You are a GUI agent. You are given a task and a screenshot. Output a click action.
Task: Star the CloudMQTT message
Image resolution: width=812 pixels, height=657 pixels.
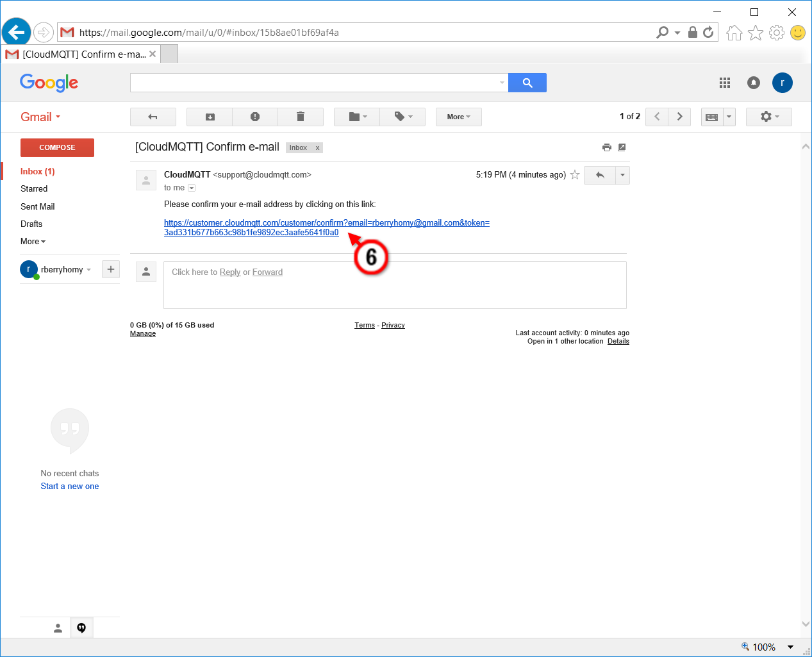(575, 175)
